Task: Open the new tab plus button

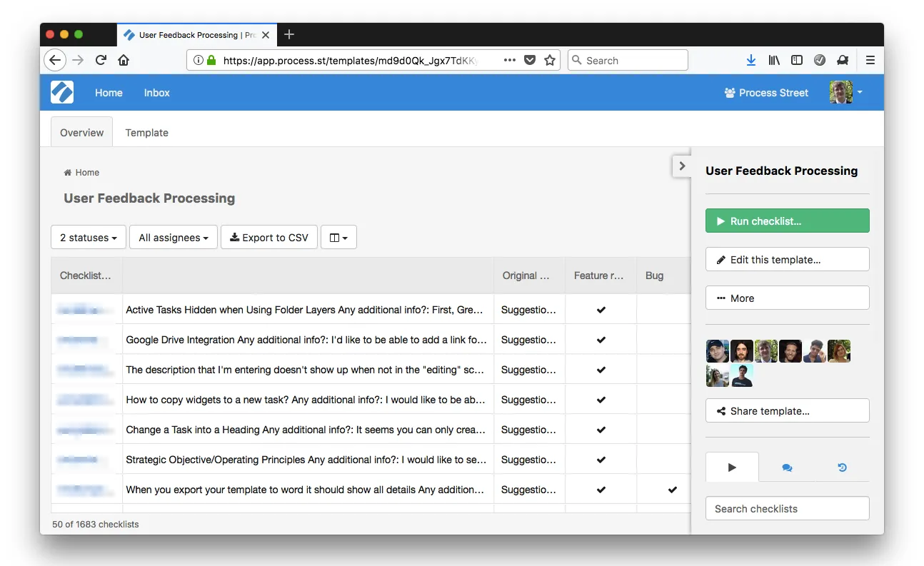Action: [288, 34]
